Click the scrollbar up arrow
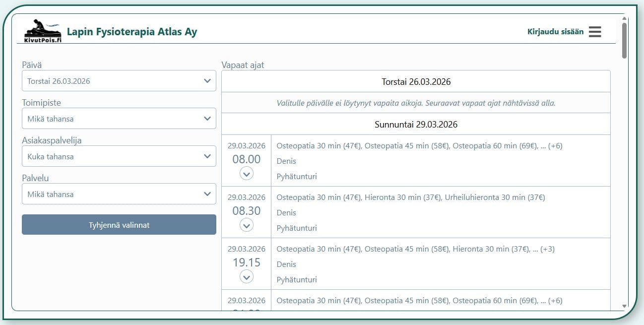Viewport: 644px width, 325px height. (624, 19)
